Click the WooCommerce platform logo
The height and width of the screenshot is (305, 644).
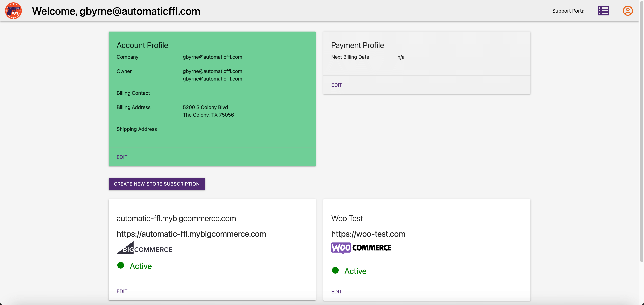[361, 248]
